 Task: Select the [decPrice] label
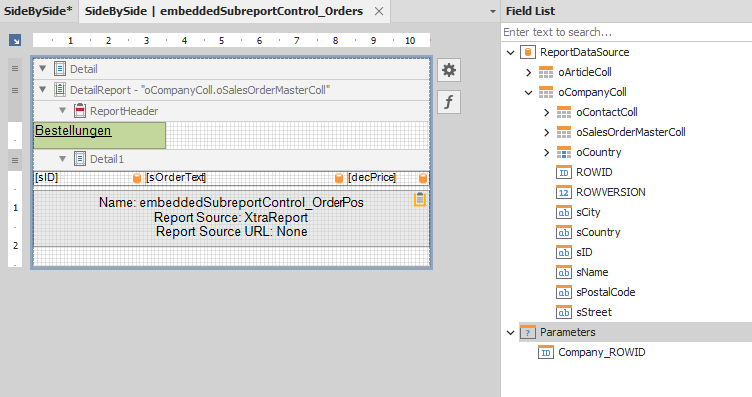pos(388,178)
